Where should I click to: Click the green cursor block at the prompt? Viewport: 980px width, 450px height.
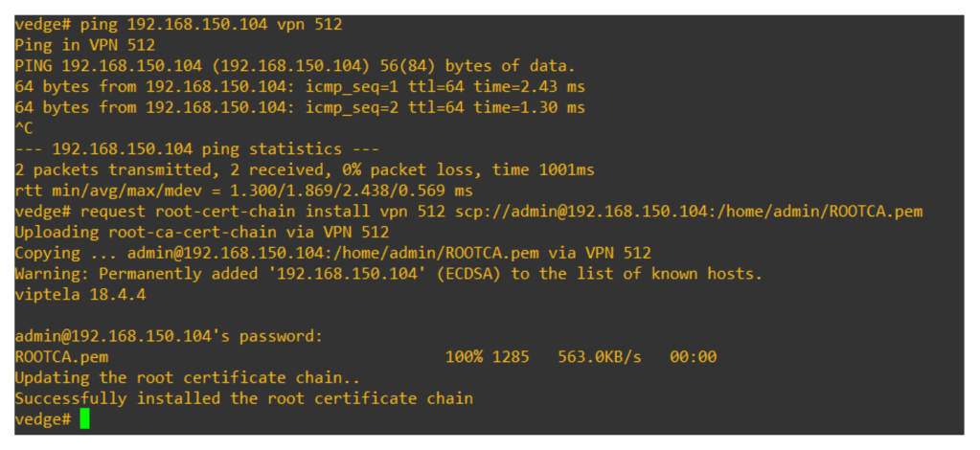coord(84,419)
